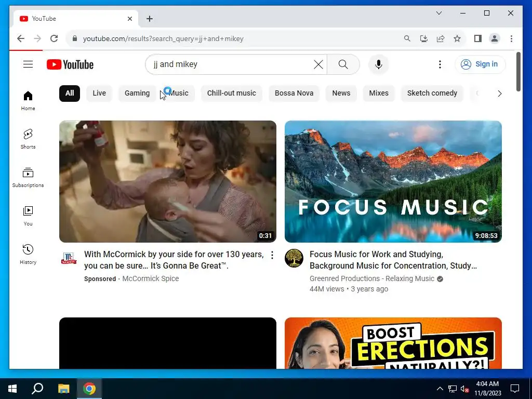Viewport: 532px width, 399px height.
Task: Open the Windows Start menu
Action: 12,389
